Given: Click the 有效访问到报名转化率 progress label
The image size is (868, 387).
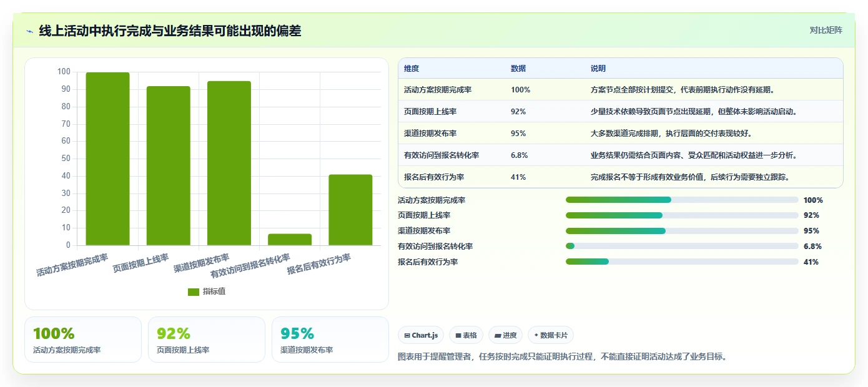Looking at the screenshot, I should [x=435, y=247].
